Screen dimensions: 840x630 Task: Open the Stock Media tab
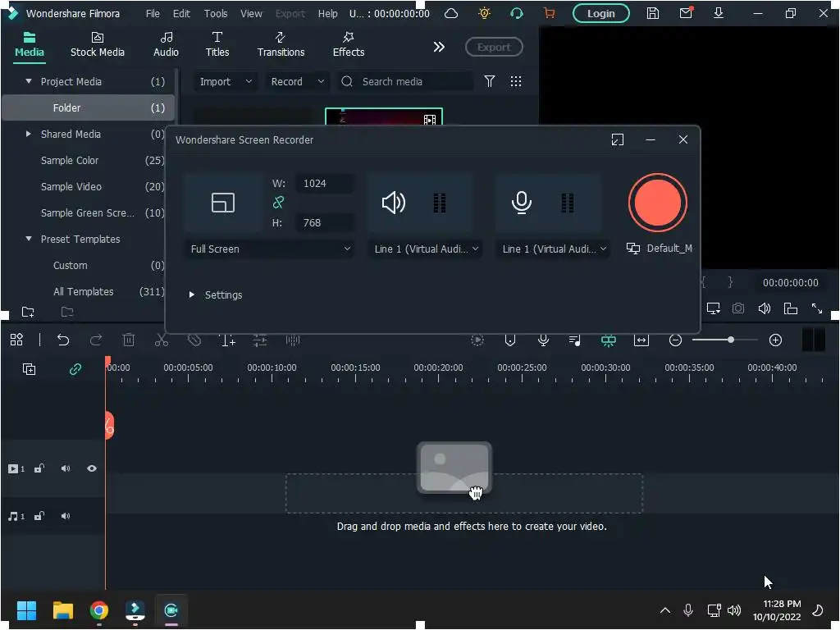pyautogui.click(x=98, y=45)
